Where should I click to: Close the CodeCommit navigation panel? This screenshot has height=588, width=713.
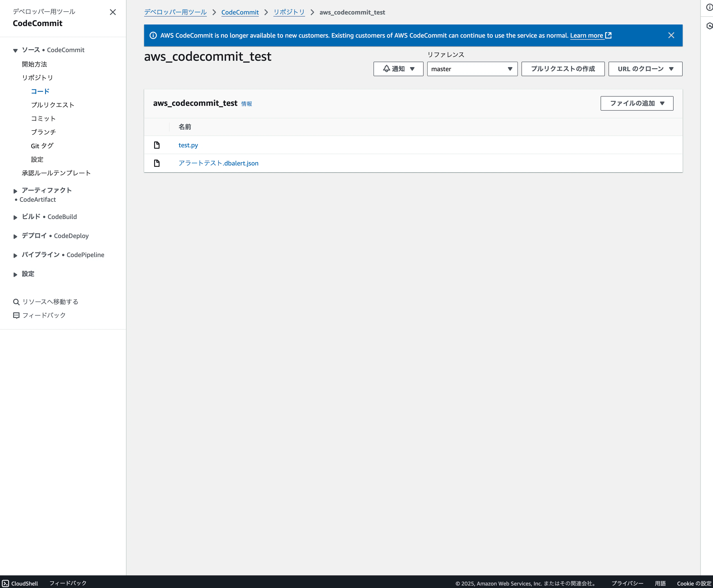(x=113, y=12)
